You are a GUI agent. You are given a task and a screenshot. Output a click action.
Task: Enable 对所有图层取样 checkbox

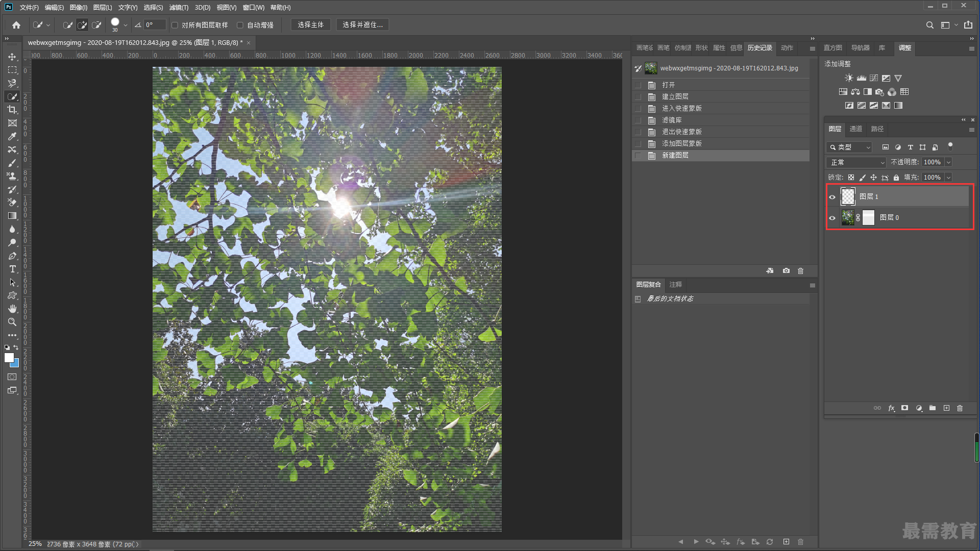pos(175,25)
